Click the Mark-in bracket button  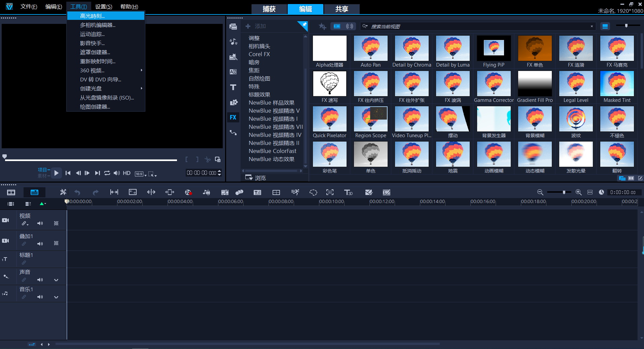click(187, 159)
